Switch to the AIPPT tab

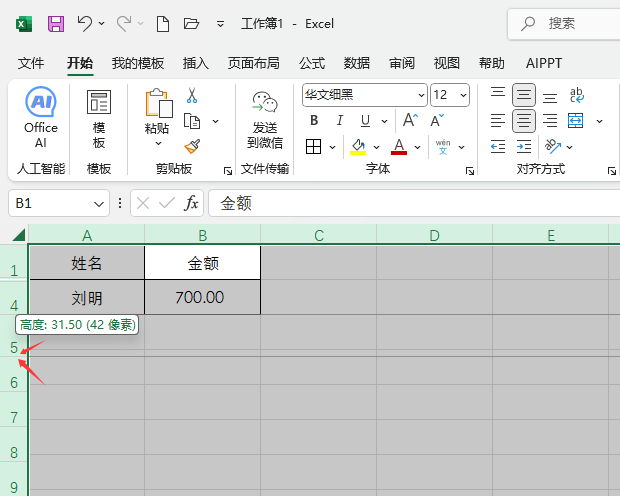(544, 63)
